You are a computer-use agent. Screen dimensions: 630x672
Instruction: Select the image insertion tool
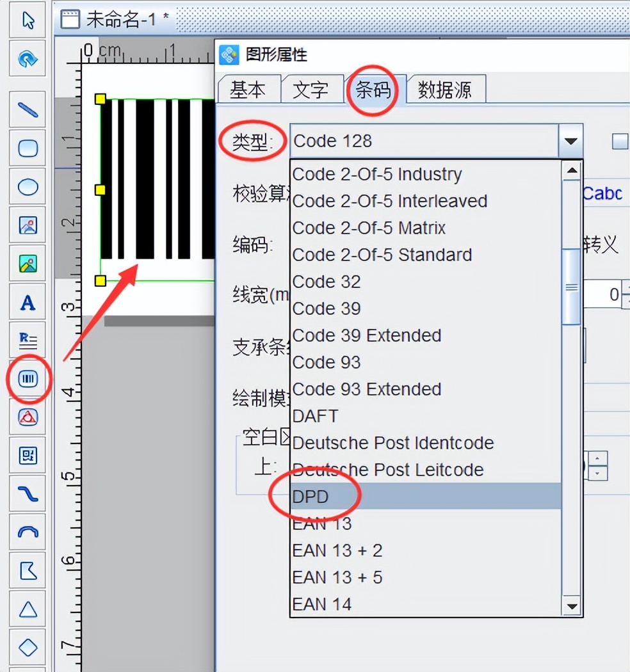point(26,225)
